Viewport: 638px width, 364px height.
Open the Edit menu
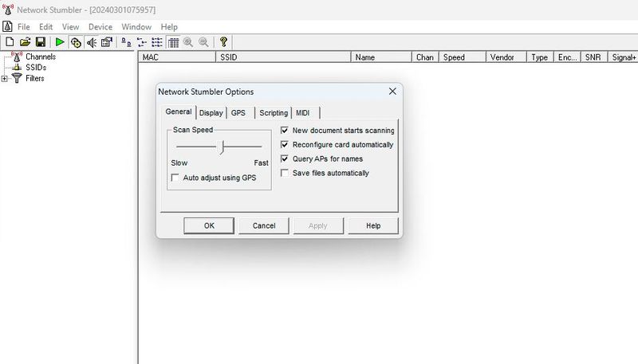tap(46, 27)
